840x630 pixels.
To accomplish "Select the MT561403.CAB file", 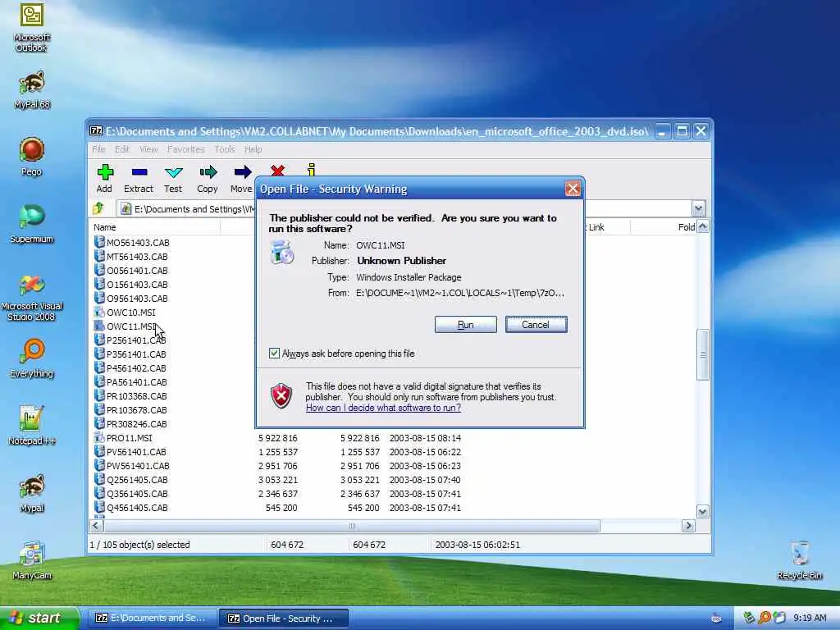I will pos(131,257).
